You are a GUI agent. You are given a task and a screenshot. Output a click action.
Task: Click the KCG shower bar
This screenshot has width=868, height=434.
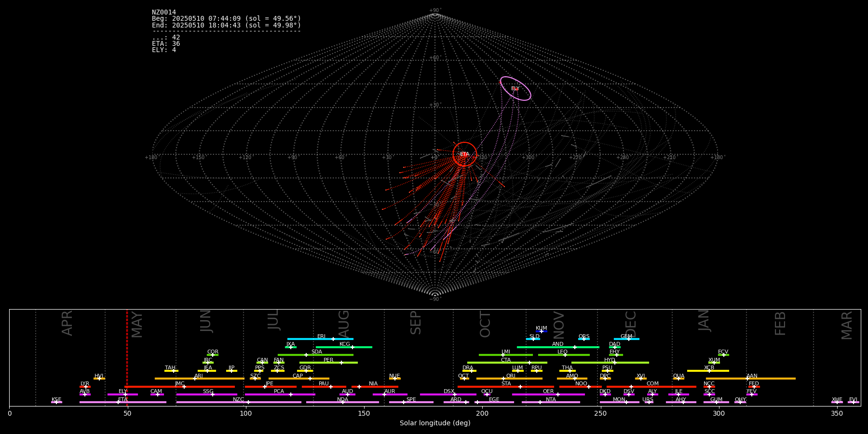[344, 347]
